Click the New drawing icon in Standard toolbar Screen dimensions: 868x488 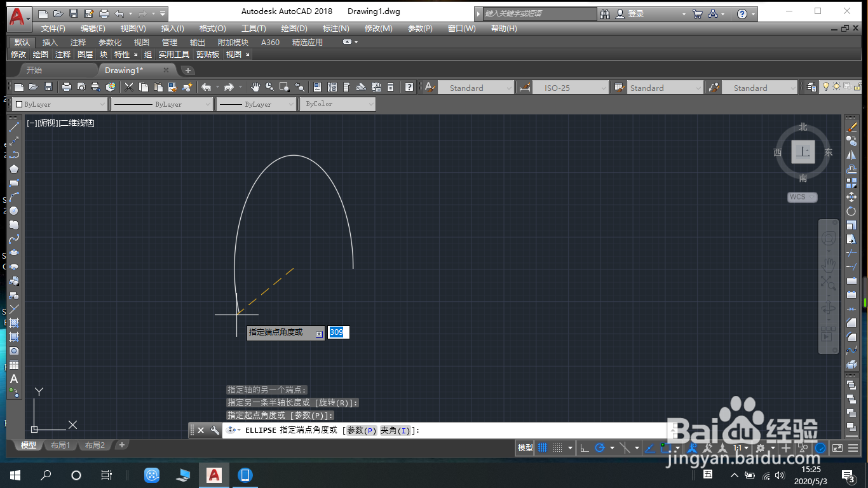(x=19, y=87)
